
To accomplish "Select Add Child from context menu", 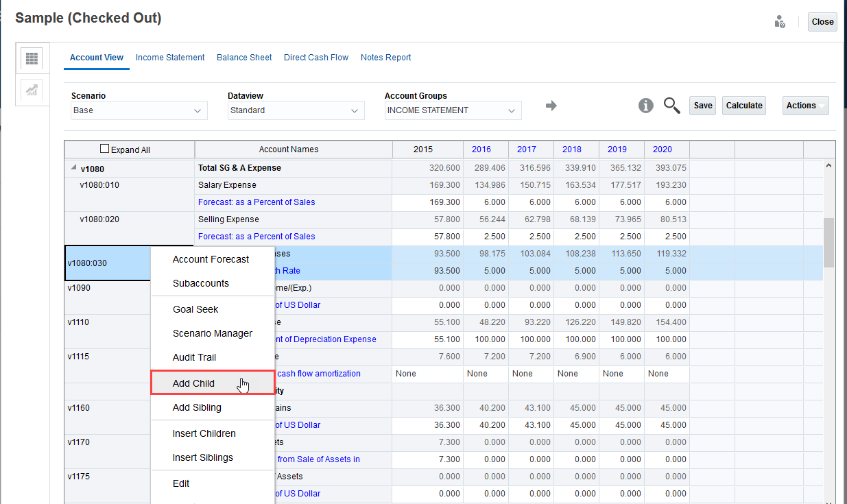I will pyautogui.click(x=193, y=383).
